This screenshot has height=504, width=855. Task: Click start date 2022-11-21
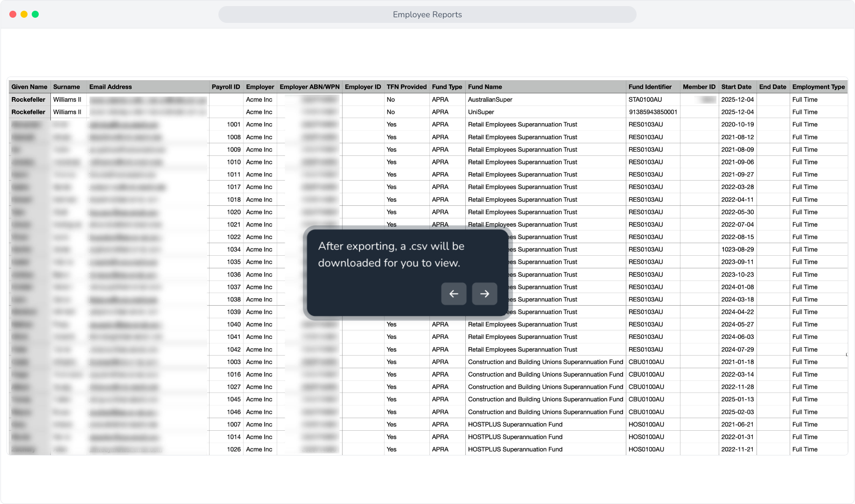tap(737, 449)
